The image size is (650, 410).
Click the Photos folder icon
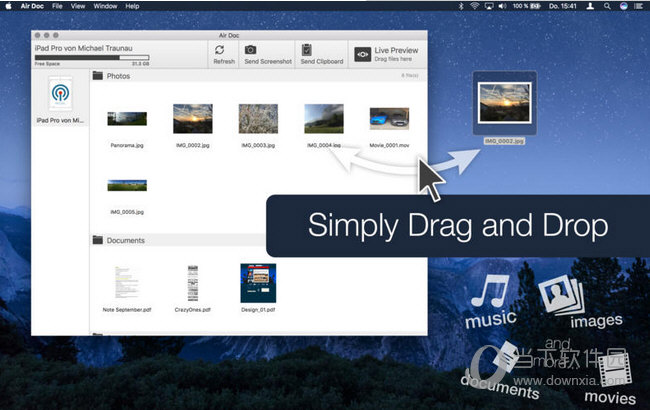[x=98, y=75]
